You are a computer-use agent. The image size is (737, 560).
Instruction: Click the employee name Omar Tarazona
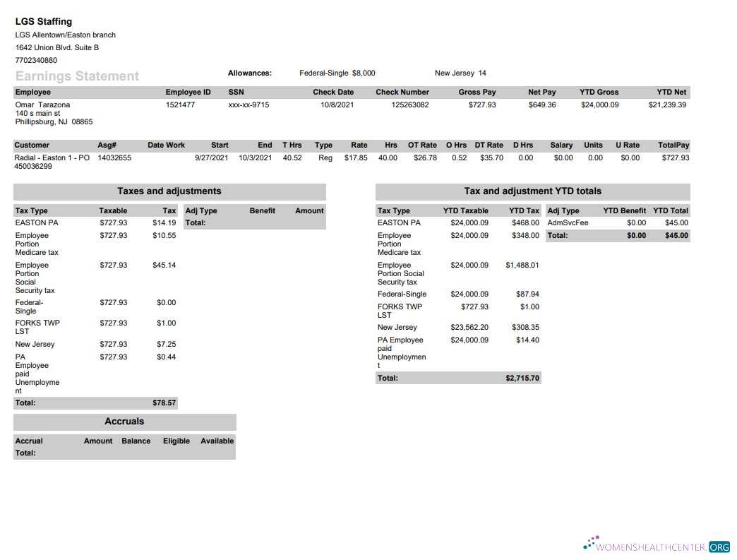(x=42, y=105)
